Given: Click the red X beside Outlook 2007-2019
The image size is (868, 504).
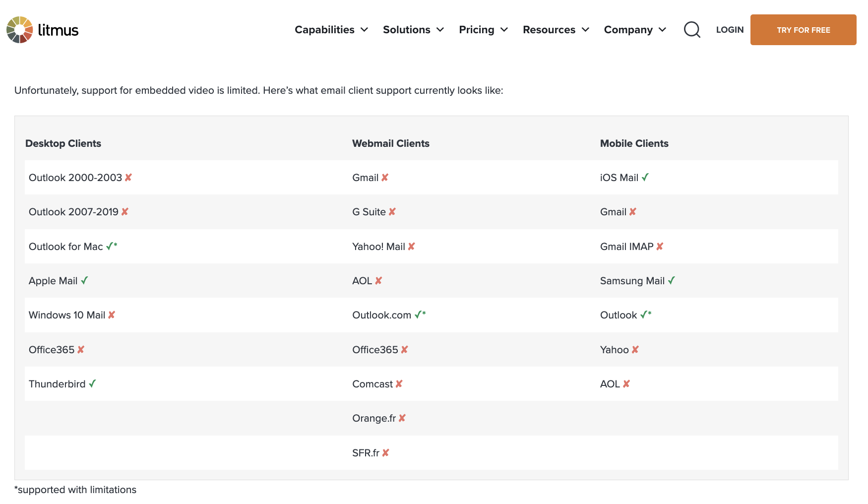Looking at the screenshot, I should [x=125, y=212].
